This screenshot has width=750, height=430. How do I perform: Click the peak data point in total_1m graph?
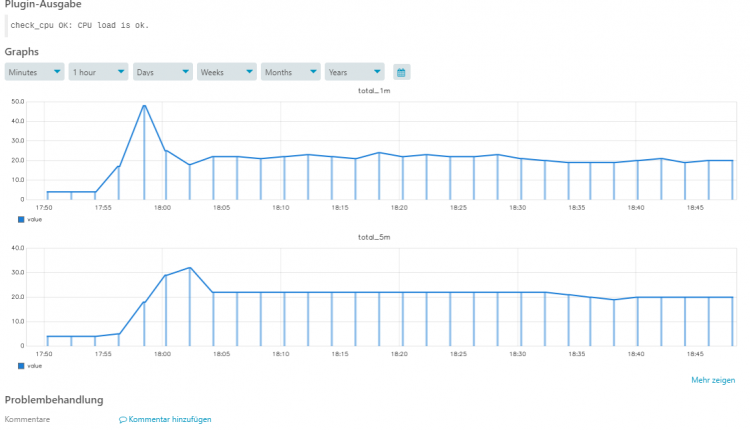coord(144,105)
